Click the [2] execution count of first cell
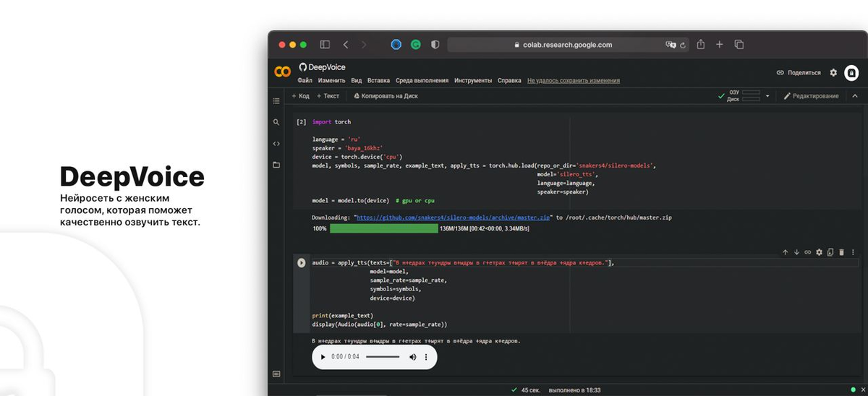Viewport: 868px width, 396px height. pyautogui.click(x=301, y=122)
